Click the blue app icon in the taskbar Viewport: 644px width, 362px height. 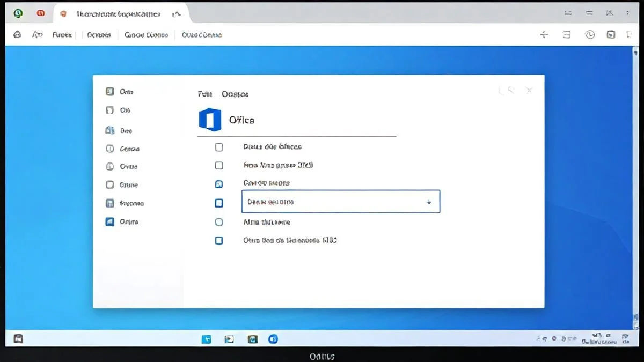[x=273, y=339]
